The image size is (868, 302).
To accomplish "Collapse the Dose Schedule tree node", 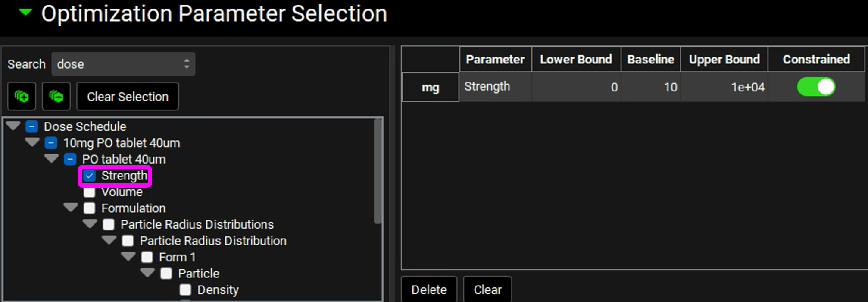I will point(13,126).
